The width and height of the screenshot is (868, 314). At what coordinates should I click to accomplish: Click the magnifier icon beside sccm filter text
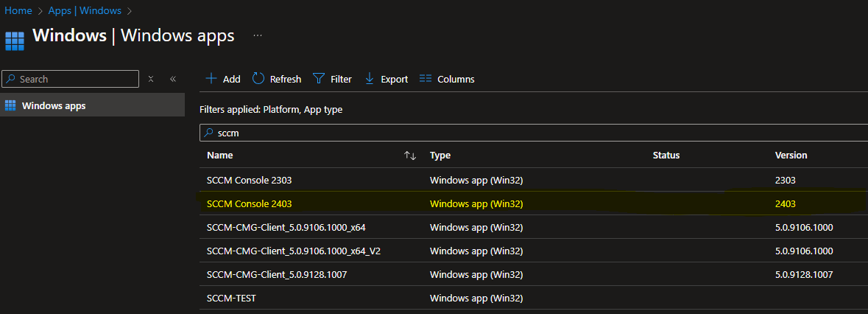pyautogui.click(x=208, y=133)
